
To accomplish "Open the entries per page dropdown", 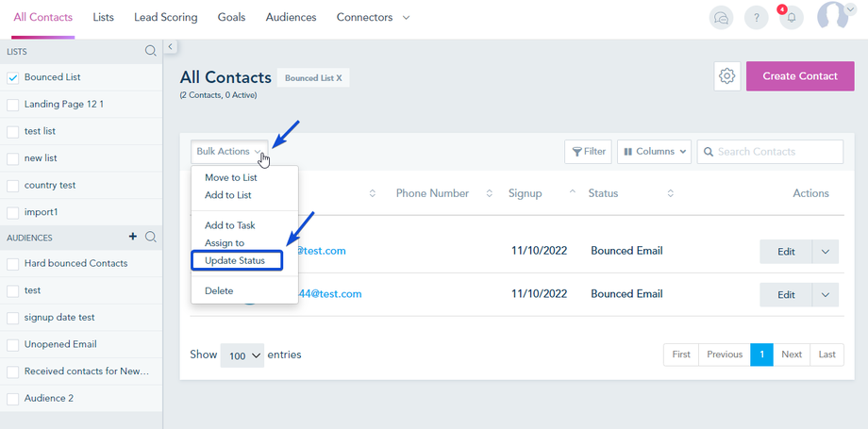I will (x=242, y=355).
